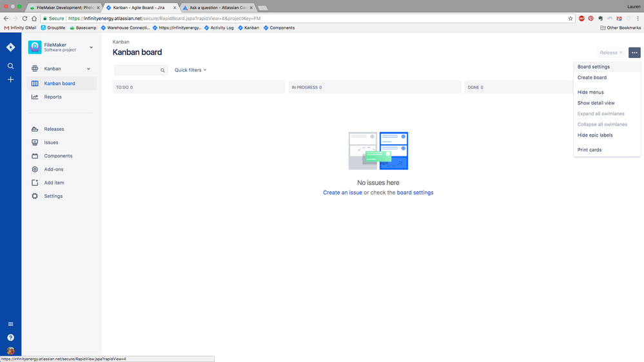Click the TO DO column header

tap(199, 87)
